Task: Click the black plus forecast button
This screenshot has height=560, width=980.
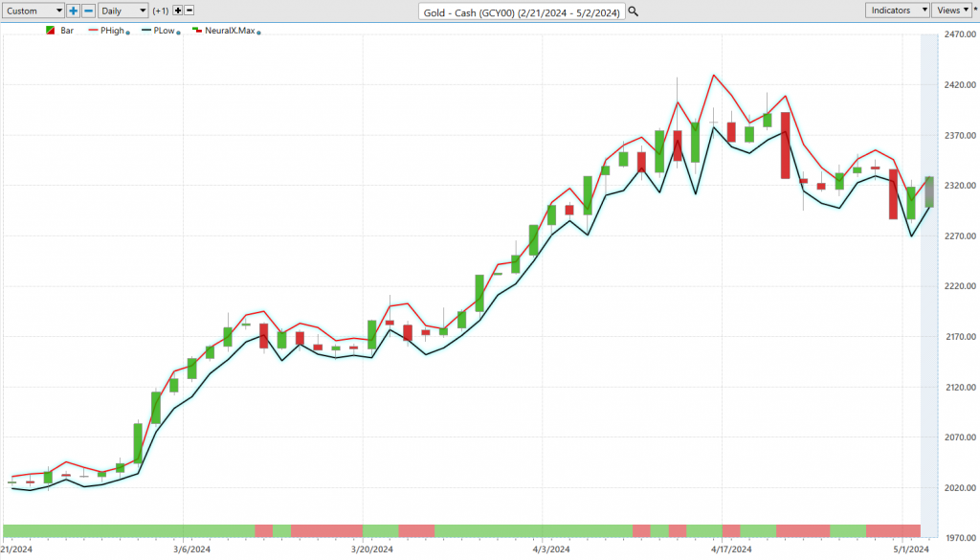Action: (177, 11)
